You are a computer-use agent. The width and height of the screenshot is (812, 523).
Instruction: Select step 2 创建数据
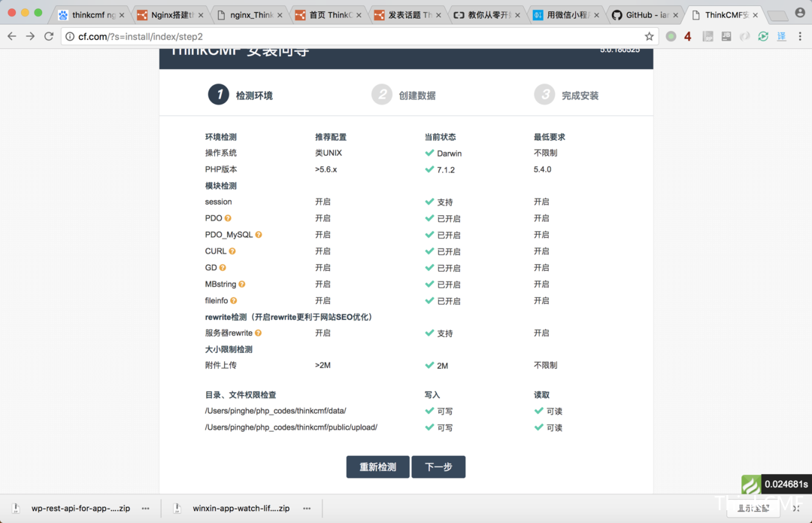tap(404, 95)
